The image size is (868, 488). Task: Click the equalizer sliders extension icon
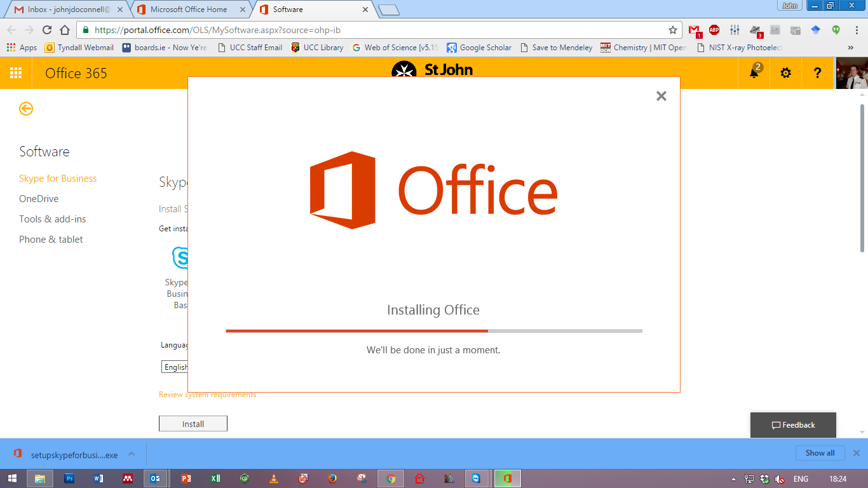(735, 30)
